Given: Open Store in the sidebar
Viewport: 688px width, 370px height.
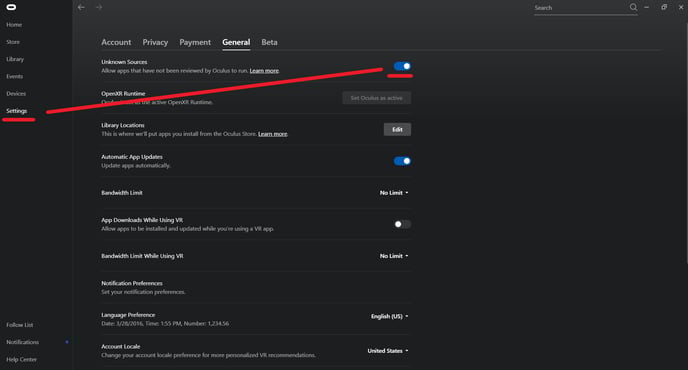Looking at the screenshot, I should pos(13,42).
